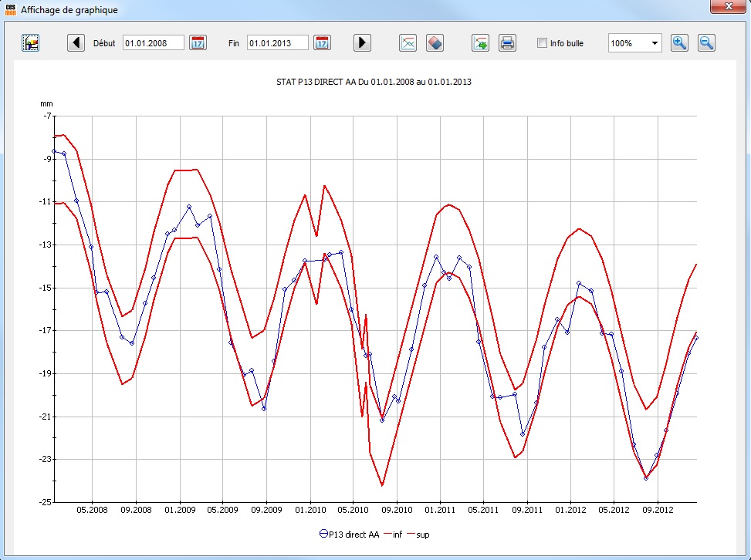Go to previous period with left arrow
The width and height of the screenshot is (751, 560).
point(76,43)
